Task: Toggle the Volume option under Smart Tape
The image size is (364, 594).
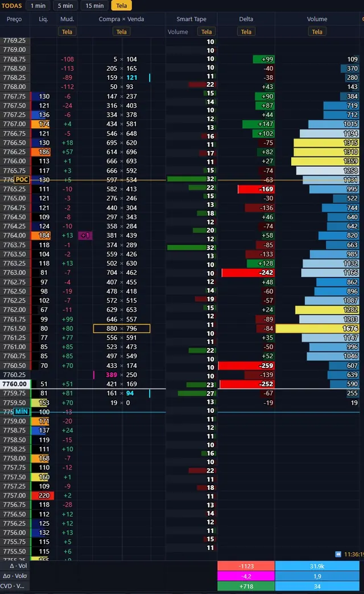Action: coord(178,32)
